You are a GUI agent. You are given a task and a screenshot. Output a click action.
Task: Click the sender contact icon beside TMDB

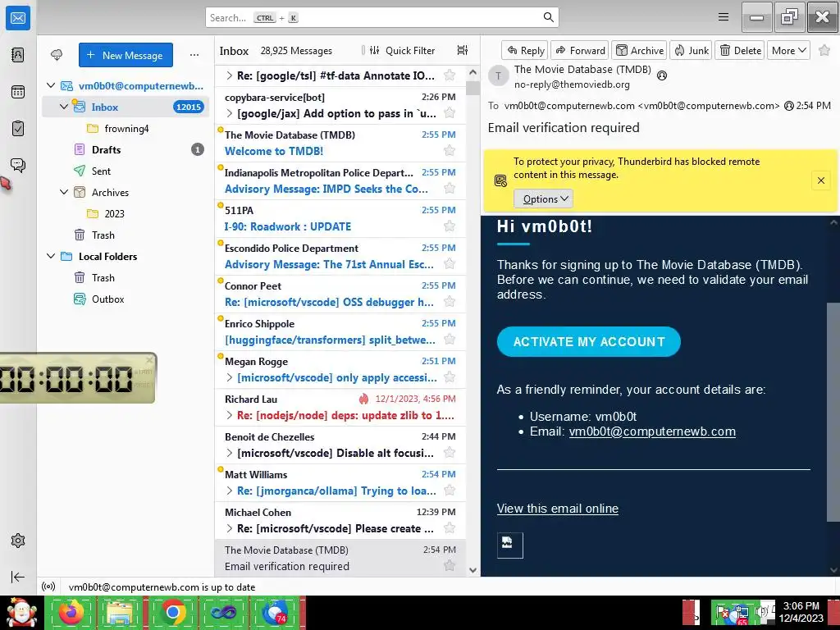(x=662, y=75)
